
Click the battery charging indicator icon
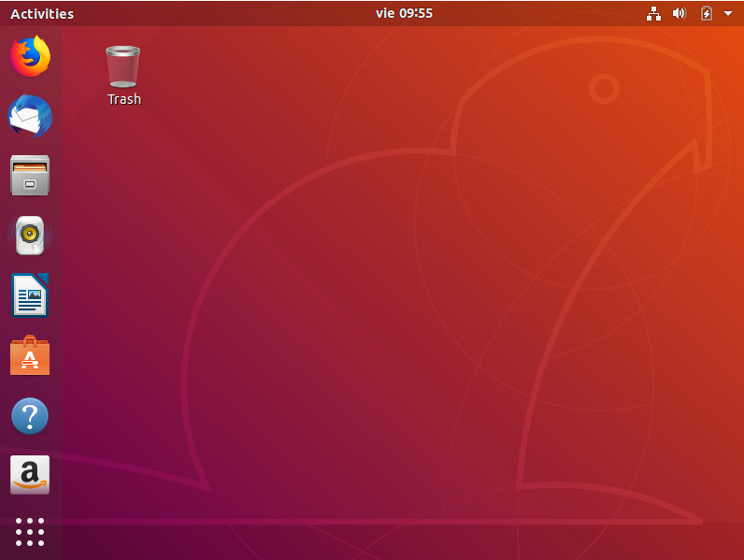click(x=707, y=14)
